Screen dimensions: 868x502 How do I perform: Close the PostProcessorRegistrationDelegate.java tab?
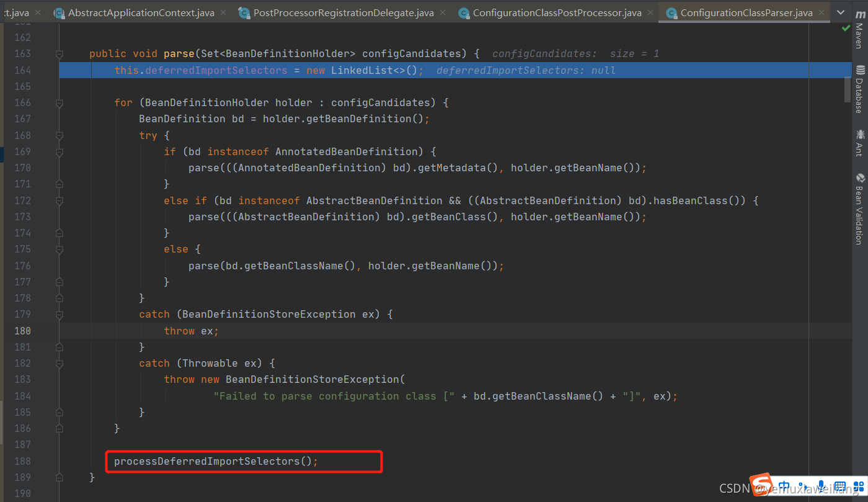[x=443, y=13]
